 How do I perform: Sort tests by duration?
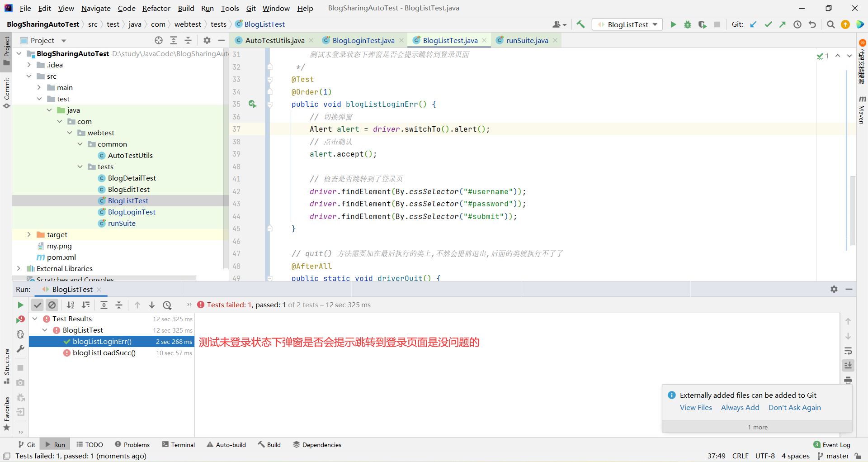86,305
